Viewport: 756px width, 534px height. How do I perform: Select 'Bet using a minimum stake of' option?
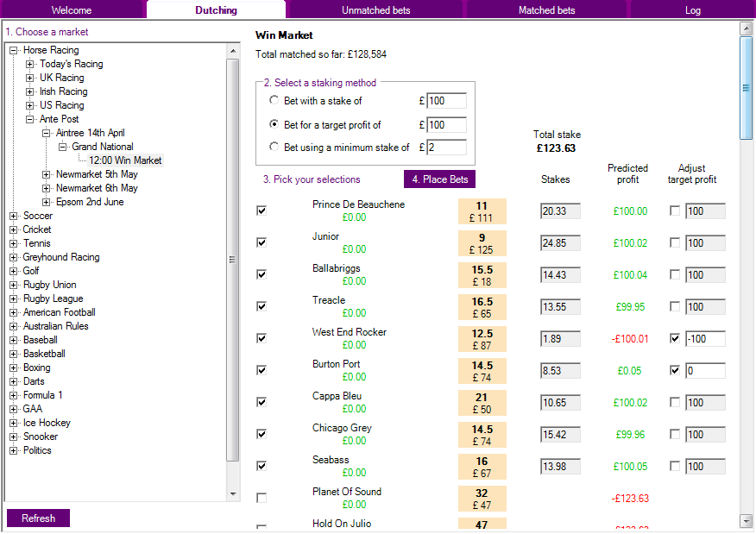pyautogui.click(x=274, y=148)
